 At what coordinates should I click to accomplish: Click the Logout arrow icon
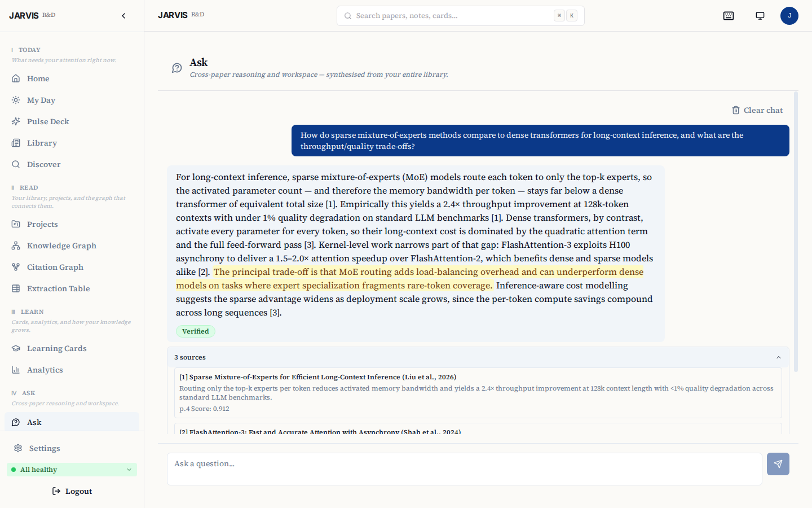56,491
